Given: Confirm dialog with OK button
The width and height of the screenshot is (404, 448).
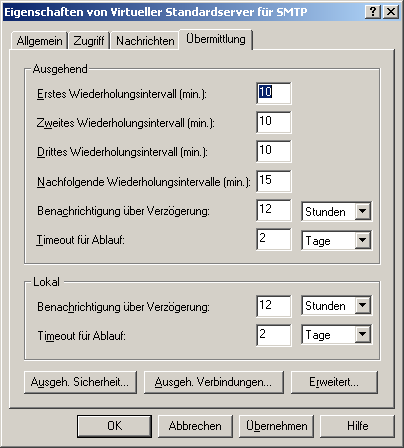Looking at the screenshot, I should click(114, 426).
